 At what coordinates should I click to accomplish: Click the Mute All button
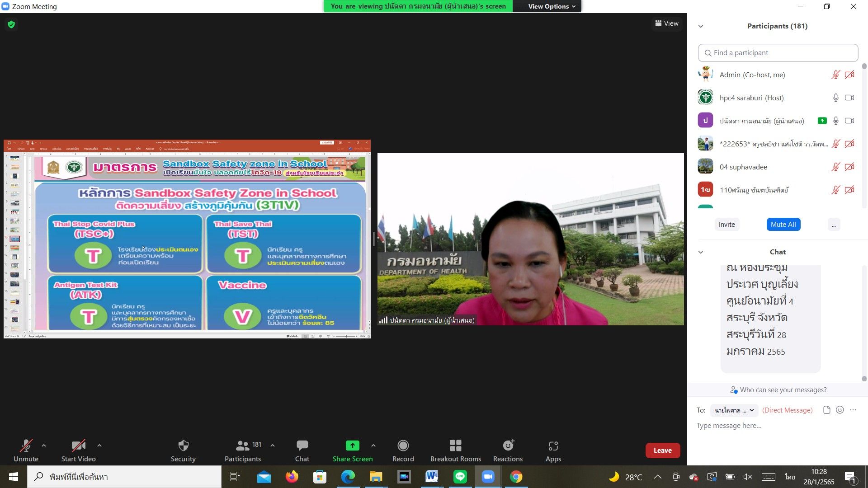click(x=783, y=225)
